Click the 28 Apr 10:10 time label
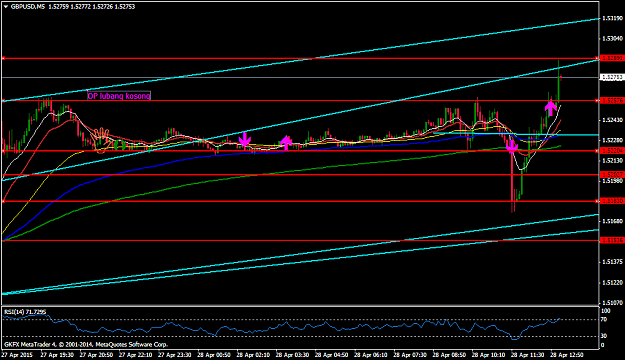The width and height of the screenshot is (625, 360). 488,354
